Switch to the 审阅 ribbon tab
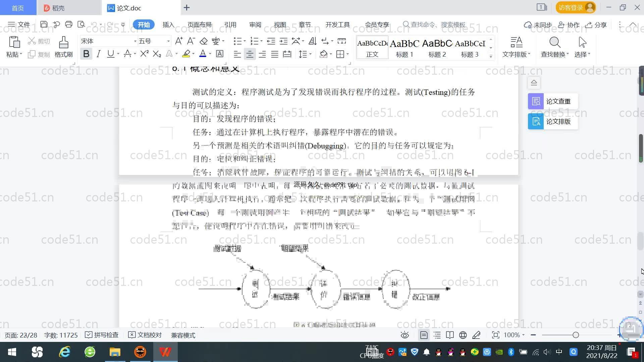The width and height of the screenshot is (644, 362). tap(255, 25)
